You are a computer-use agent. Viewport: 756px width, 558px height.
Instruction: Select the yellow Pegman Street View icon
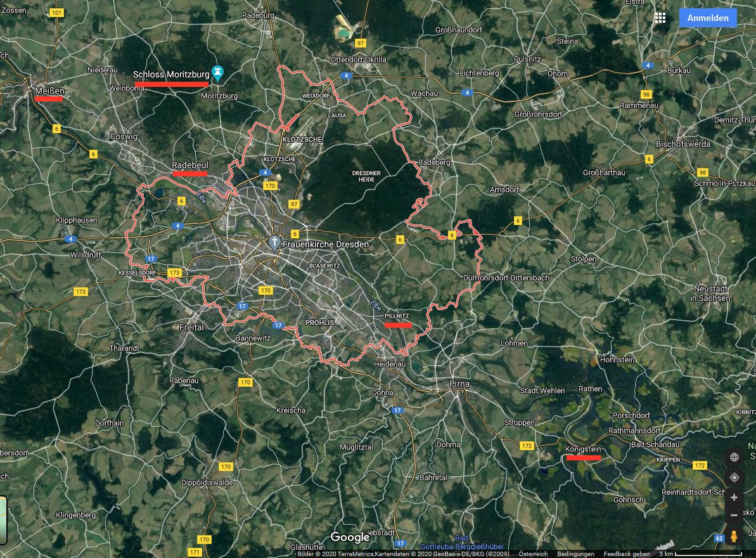click(x=734, y=536)
